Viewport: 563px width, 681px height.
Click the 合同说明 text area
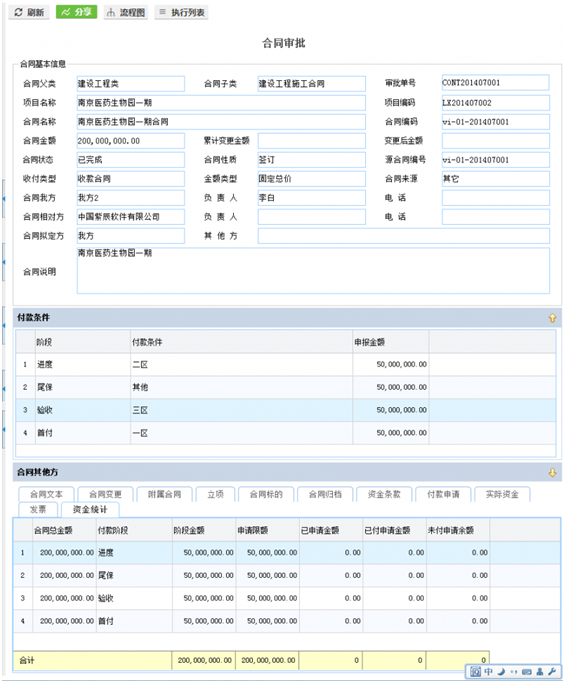click(x=313, y=271)
